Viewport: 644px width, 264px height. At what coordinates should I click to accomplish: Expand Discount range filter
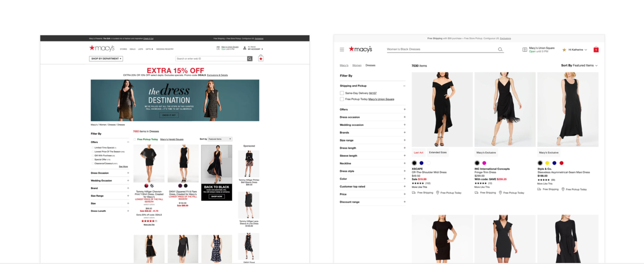pos(405,202)
